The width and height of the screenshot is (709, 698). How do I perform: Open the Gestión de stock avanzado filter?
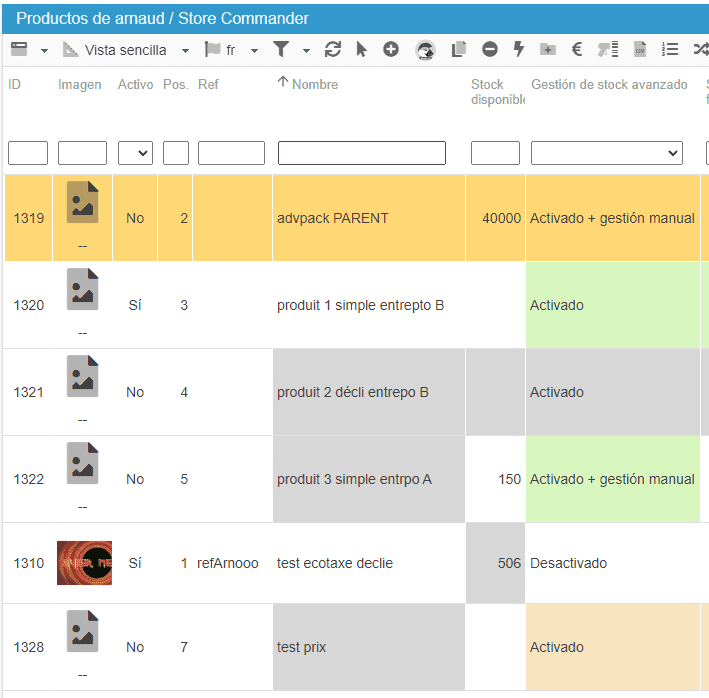point(606,153)
